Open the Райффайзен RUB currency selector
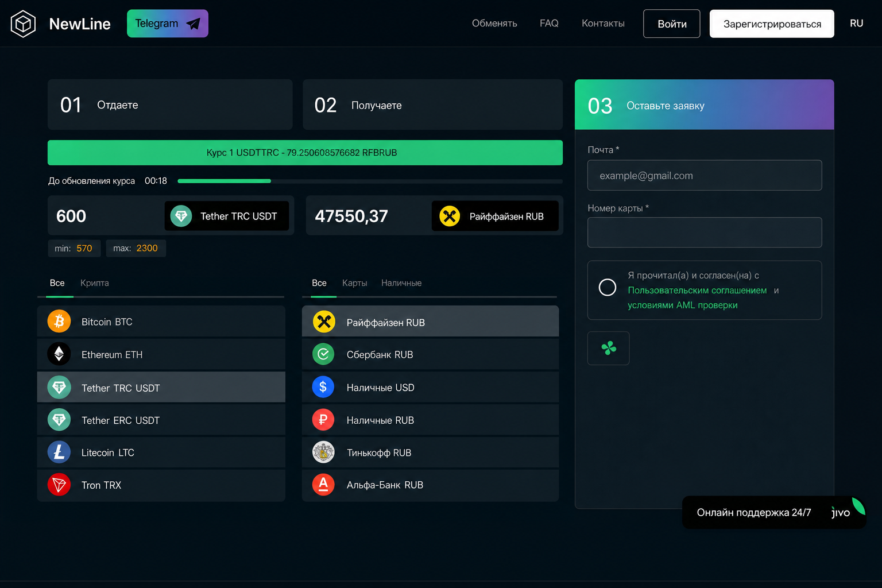 point(495,216)
